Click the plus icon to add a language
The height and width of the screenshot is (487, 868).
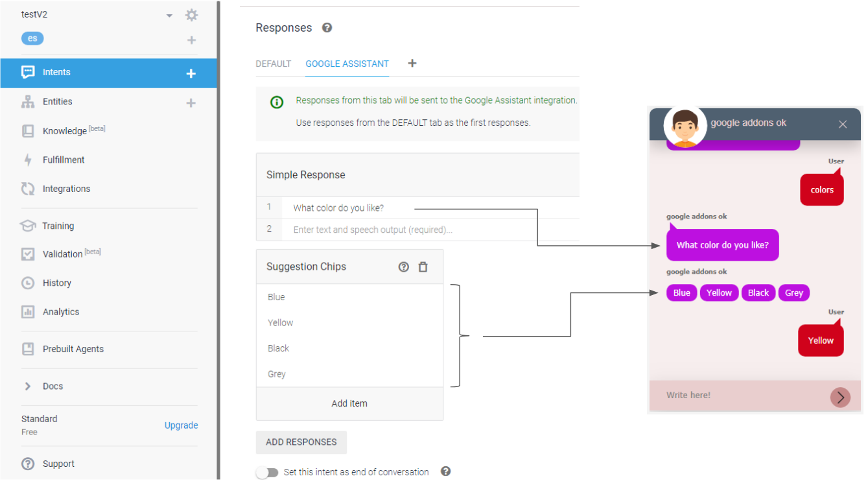pyautogui.click(x=191, y=40)
